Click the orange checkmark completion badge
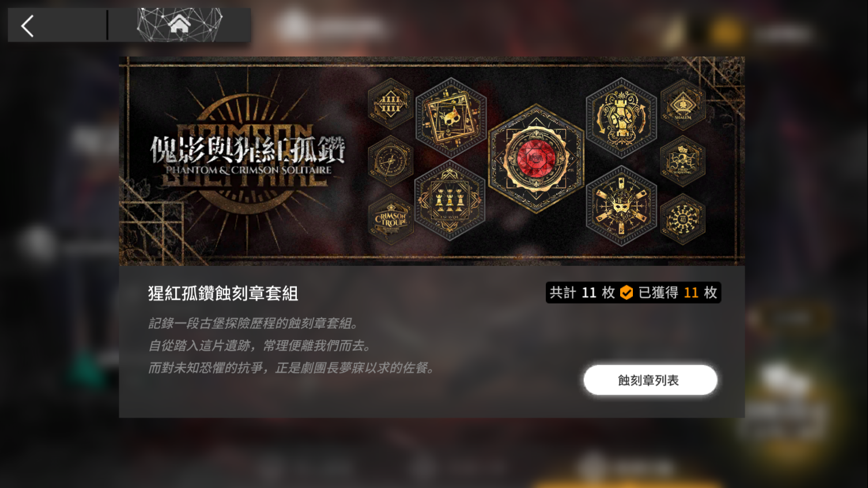 pyautogui.click(x=627, y=292)
